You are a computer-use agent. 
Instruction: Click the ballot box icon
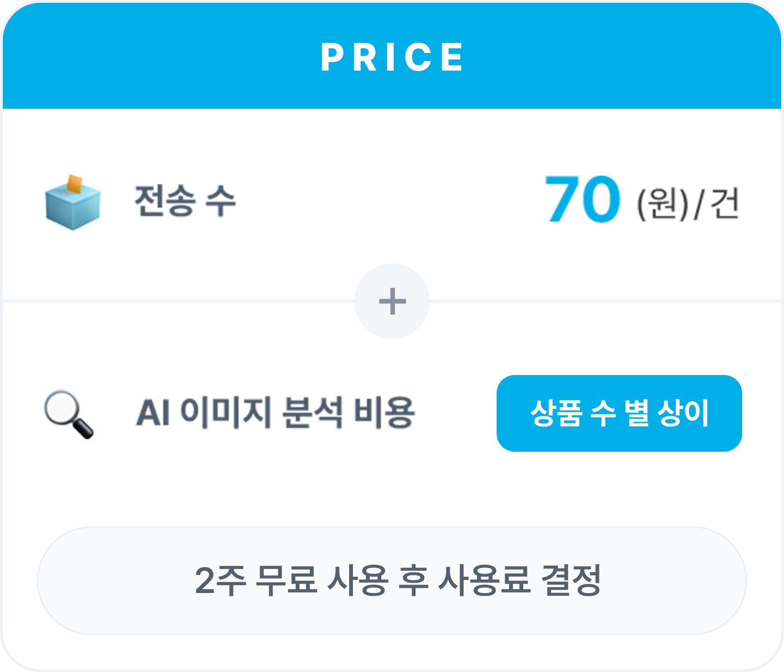[73, 202]
